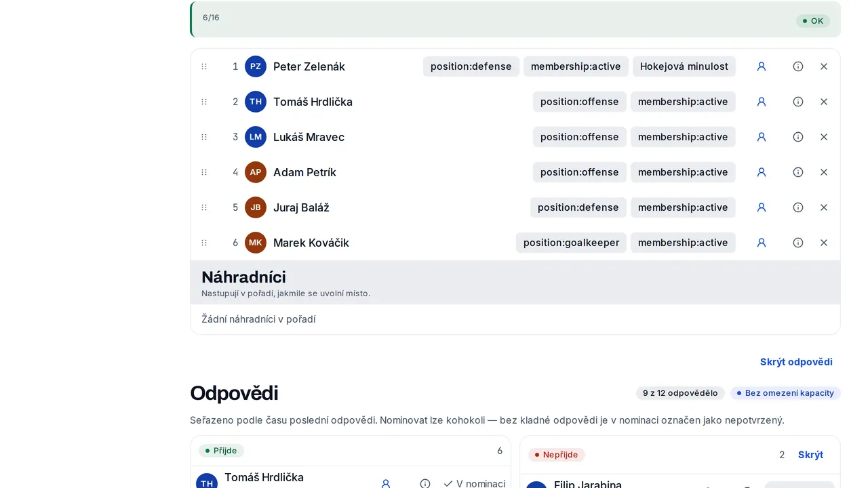This screenshot has height=488, width=868.
Task: Open the info icon next to Lukáš Mravec
Action: pyautogui.click(x=798, y=137)
